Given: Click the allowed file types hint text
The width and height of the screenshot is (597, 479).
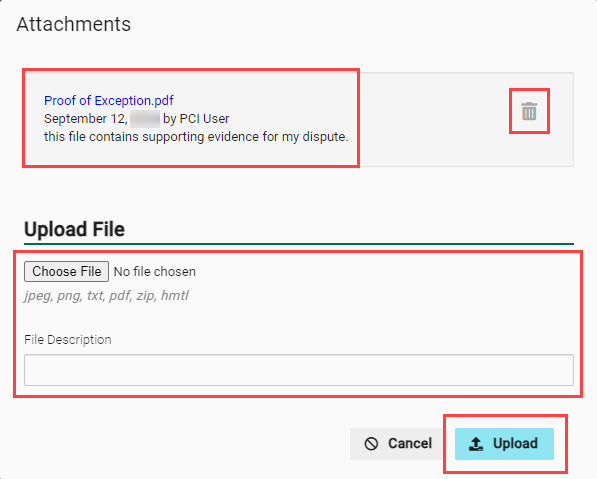Looking at the screenshot, I should (x=106, y=295).
